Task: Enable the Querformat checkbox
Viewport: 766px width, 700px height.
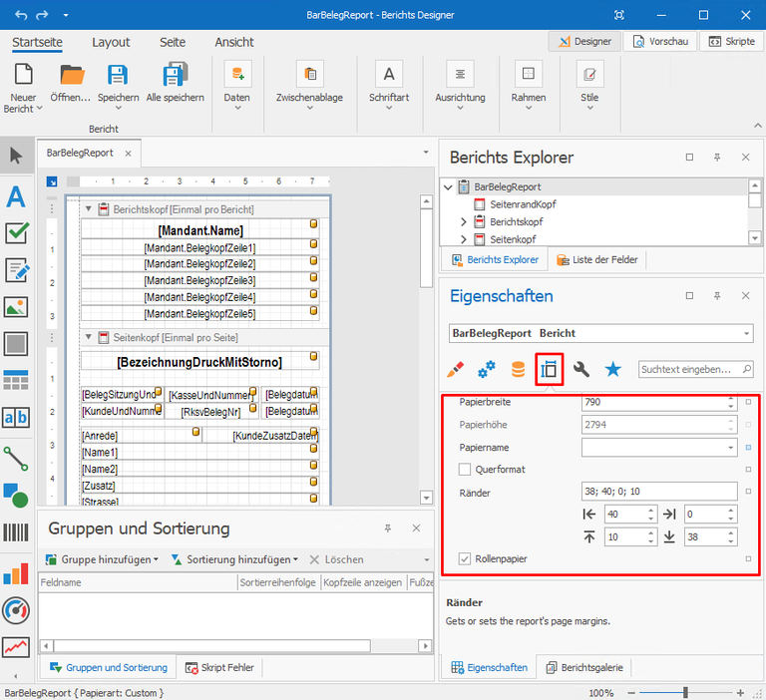Action: click(465, 470)
